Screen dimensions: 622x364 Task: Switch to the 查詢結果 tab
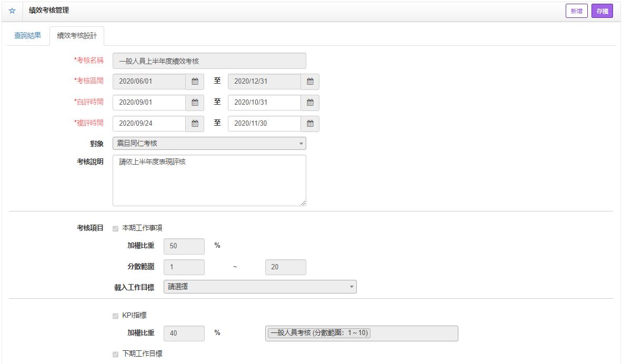tap(28, 36)
